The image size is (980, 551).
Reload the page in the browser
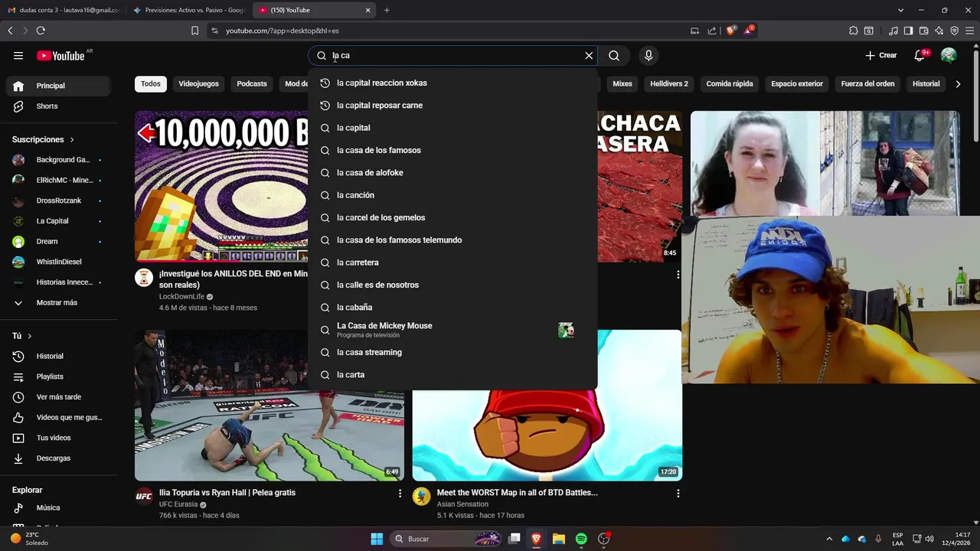pos(41,31)
